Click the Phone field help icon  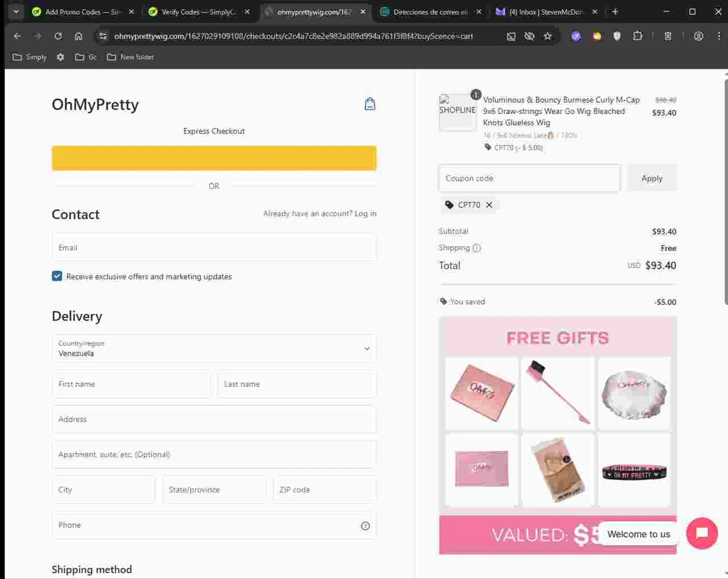coord(365,526)
